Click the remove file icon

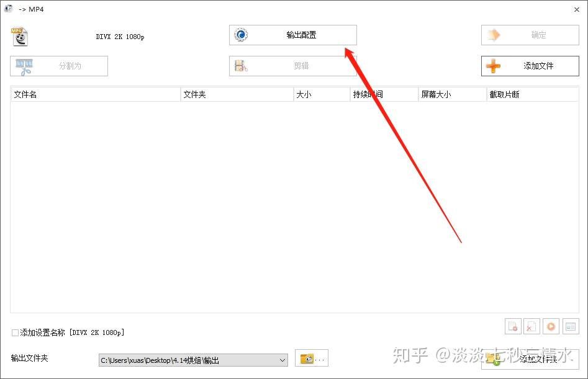coord(513,326)
